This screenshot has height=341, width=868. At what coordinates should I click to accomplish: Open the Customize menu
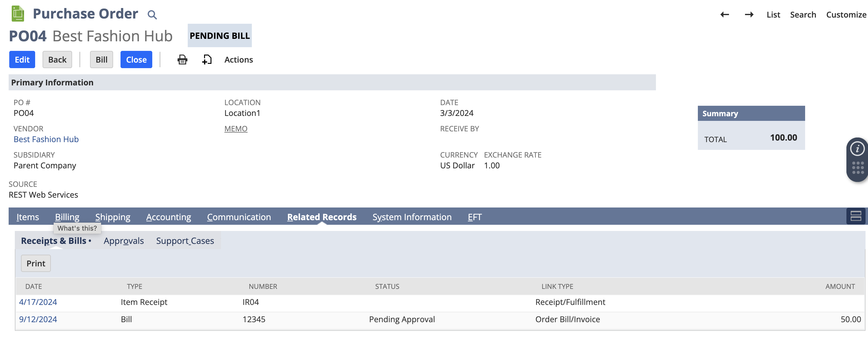click(846, 14)
